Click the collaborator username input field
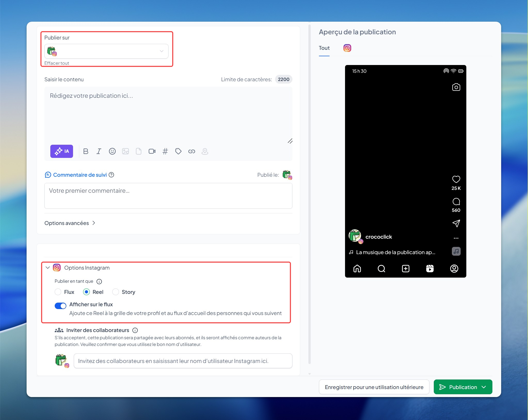Viewport: 528px width, 420px height. 183,361
